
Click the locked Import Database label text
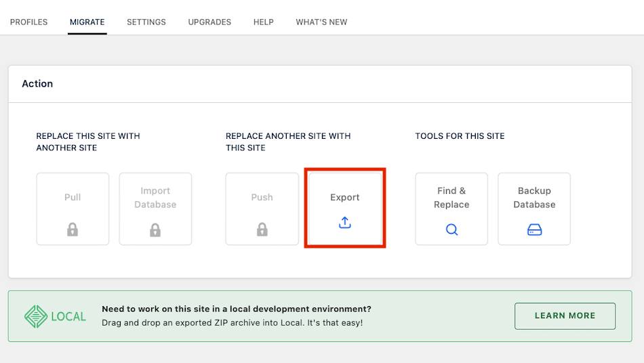[155, 198]
